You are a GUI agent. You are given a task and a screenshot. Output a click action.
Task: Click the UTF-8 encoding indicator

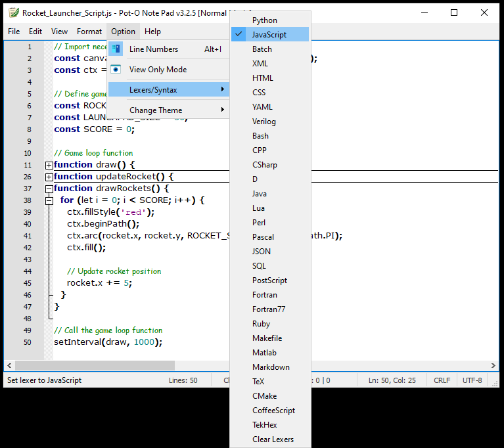tap(472, 380)
